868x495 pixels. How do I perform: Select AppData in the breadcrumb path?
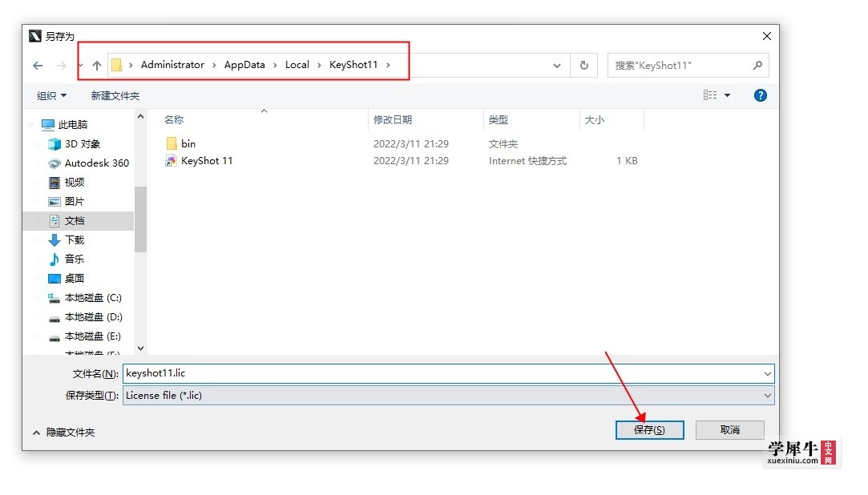click(244, 65)
